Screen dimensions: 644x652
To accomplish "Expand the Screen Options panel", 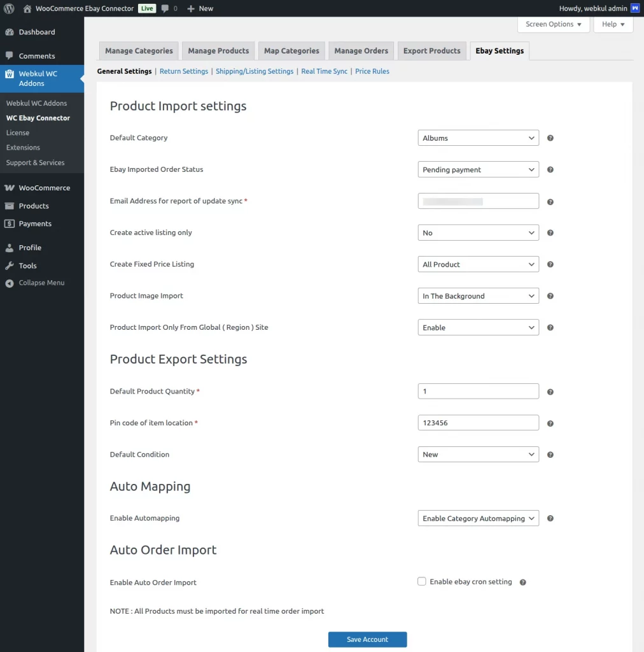I will pos(552,24).
